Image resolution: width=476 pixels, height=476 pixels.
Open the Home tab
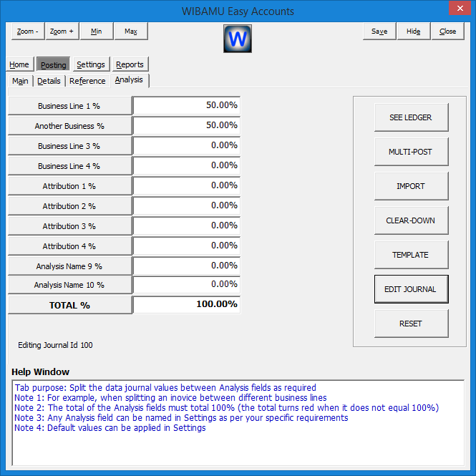(x=19, y=64)
